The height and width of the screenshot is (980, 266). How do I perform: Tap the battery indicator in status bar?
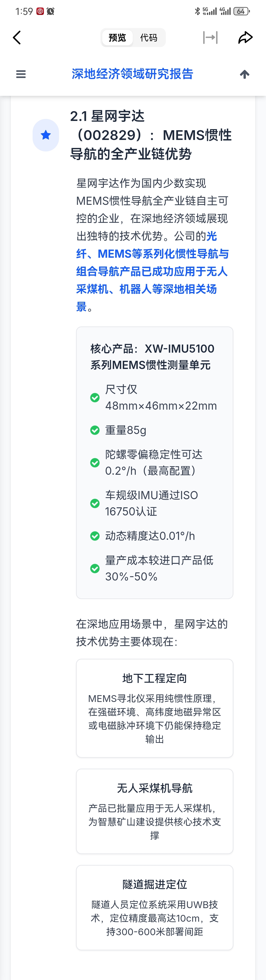coord(241,11)
